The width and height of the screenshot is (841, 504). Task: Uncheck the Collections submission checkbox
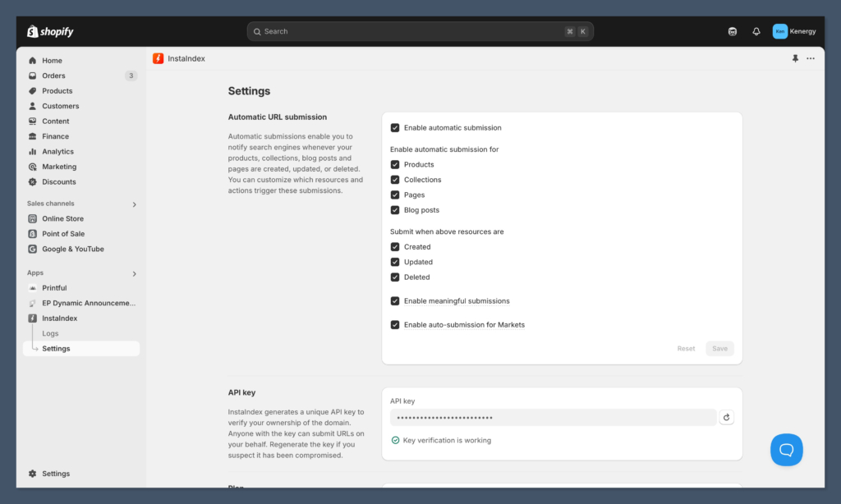393,179
